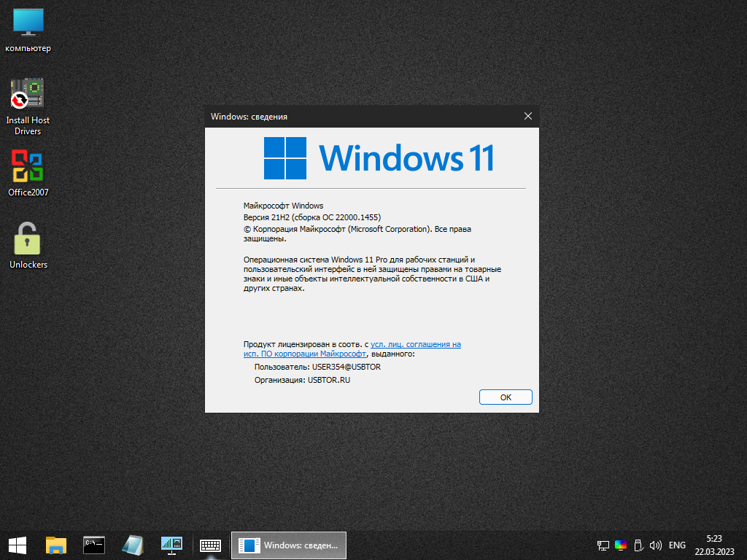Launch the command prompt from the taskbar
This screenshot has width=747, height=560.
coord(94,545)
